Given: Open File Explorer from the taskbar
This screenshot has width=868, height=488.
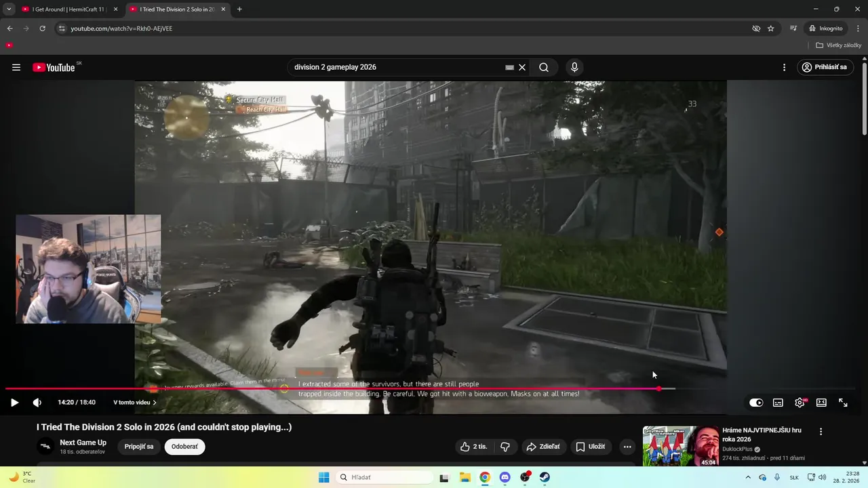Looking at the screenshot, I should [x=465, y=477].
